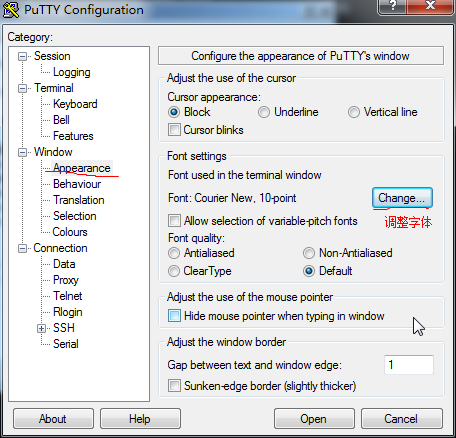The width and height of the screenshot is (456, 438).
Task: Click the title bar help question mark
Action: [x=392, y=6]
